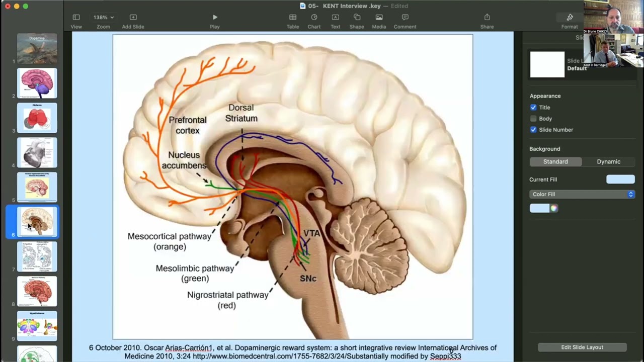Click the slide layout thumbnail preview
This screenshot has width=644, height=362.
[x=547, y=64]
